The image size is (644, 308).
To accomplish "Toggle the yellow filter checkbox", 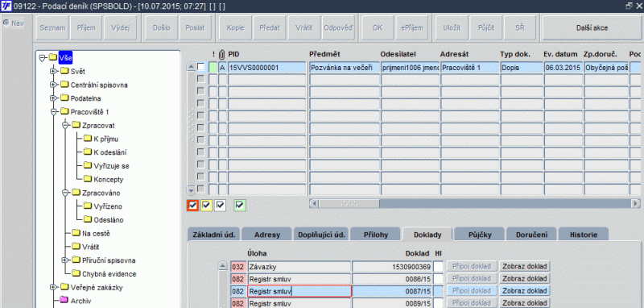I will 206,205.
